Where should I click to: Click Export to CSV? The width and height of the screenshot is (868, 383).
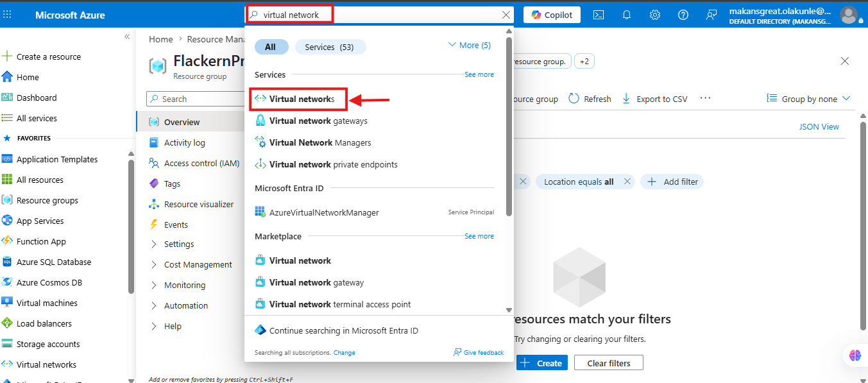click(x=654, y=99)
